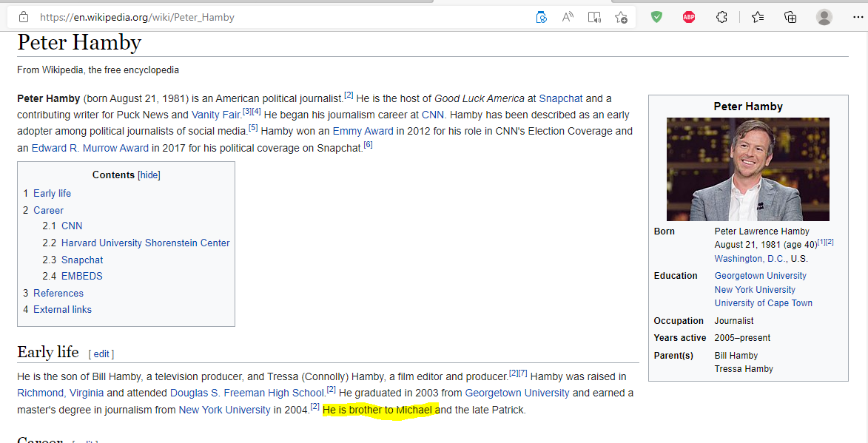Jump to External links in contents

point(62,309)
